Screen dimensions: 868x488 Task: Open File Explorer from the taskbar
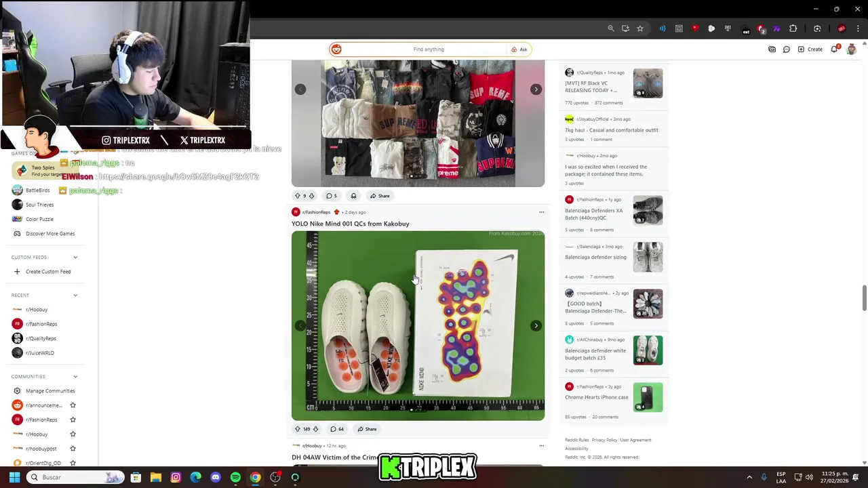coord(155,477)
